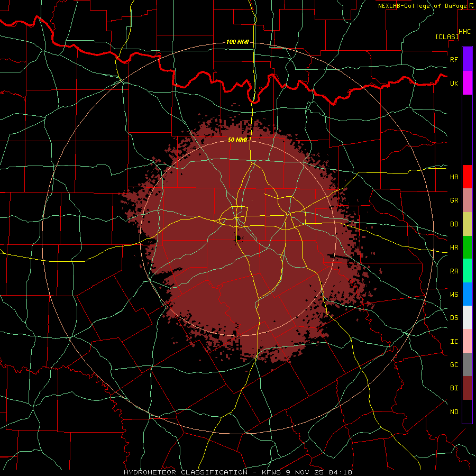Click the HR legend label

(454, 248)
